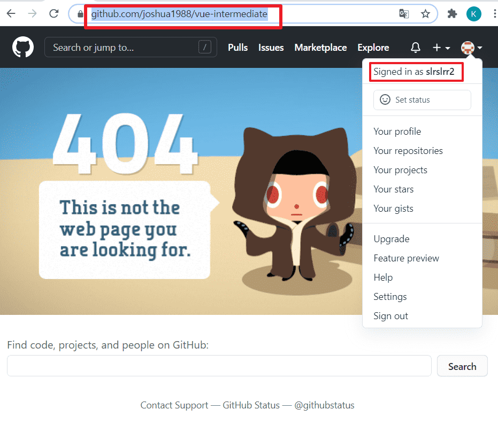The width and height of the screenshot is (498, 448).
Task: Open Explore in the header
Action: tap(373, 47)
